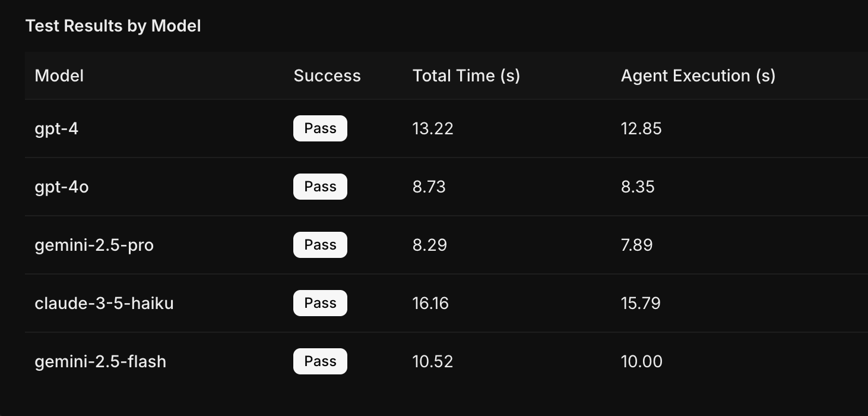Image resolution: width=868 pixels, height=416 pixels.
Task: Click the gpt-4 model name
Action: (56, 128)
